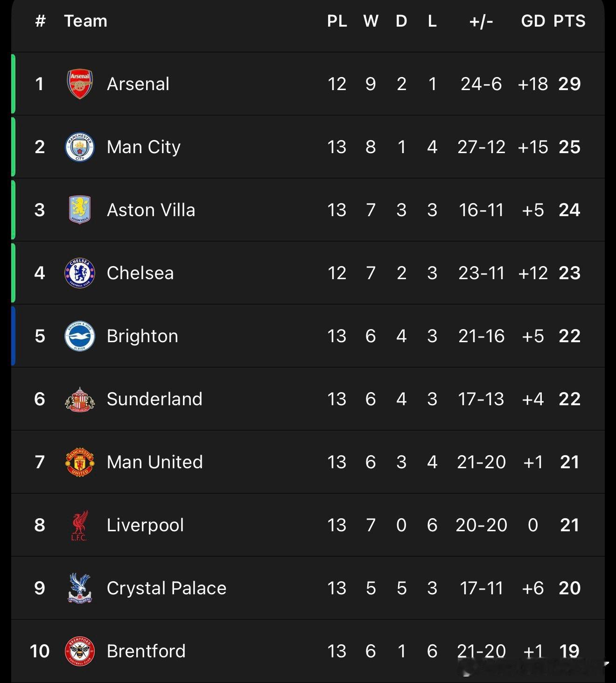The width and height of the screenshot is (616, 683).
Task: Sort table by GD column header
Action: pyautogui.click(x=533, y=21)
